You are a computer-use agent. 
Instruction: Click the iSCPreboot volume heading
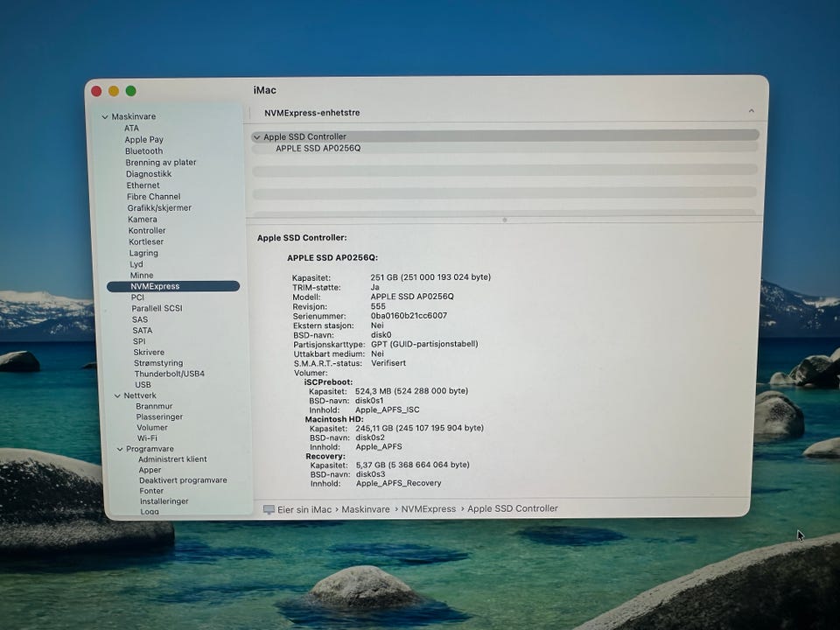pos(328,382)
